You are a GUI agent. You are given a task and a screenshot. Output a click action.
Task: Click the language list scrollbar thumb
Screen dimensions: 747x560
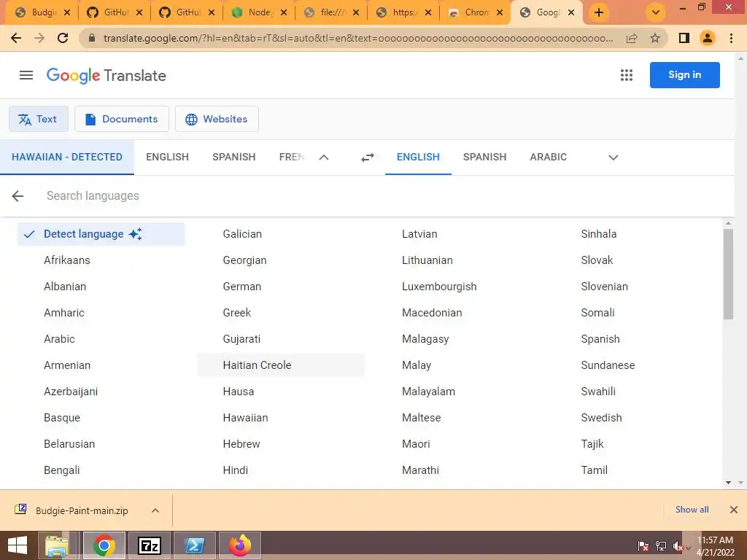[x=728, y=274]
